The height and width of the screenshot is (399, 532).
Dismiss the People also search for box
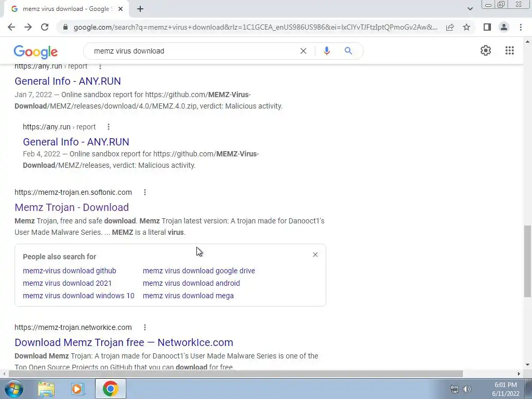(x=315, y=255)
